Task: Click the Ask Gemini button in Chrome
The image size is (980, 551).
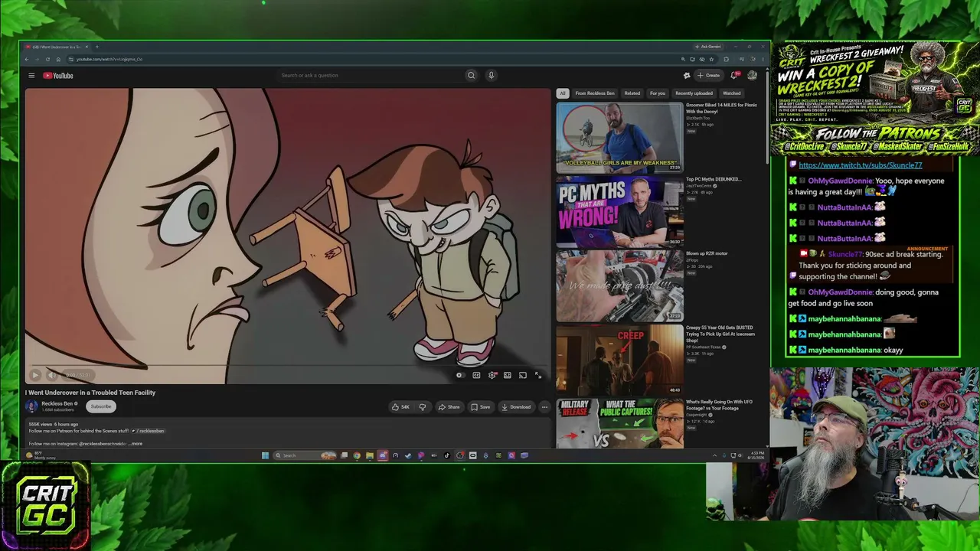Action: coord(709,47)
